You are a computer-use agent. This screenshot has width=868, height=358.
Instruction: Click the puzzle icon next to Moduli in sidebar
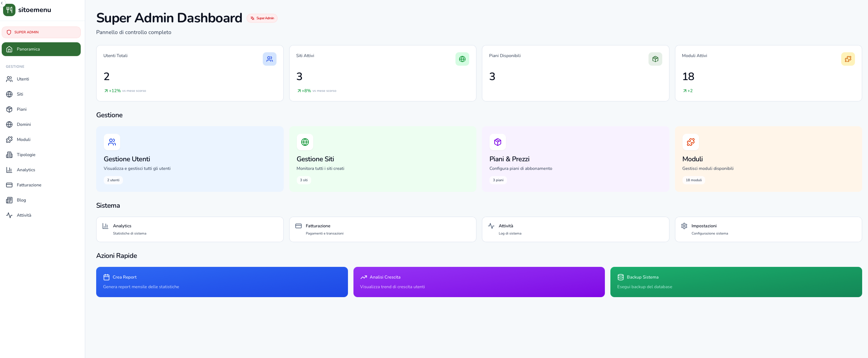9,140
